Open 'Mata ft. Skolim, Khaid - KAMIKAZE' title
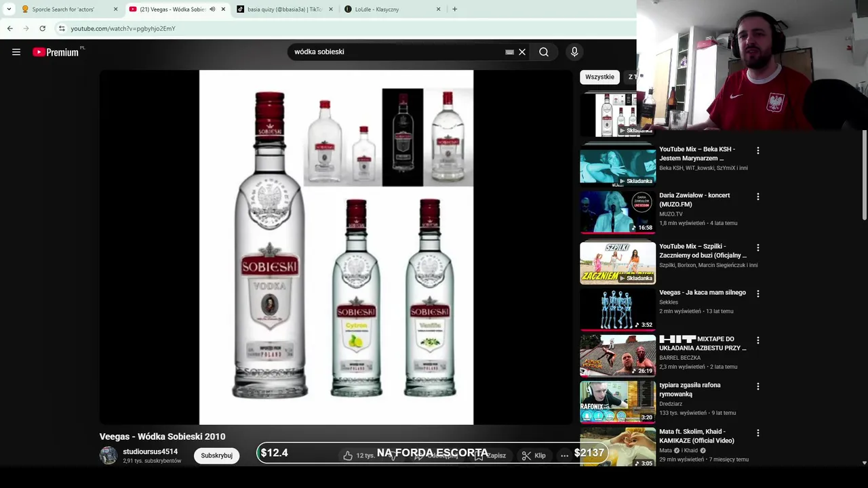This screenshot has height=488, width=868. tap(696, 436)
